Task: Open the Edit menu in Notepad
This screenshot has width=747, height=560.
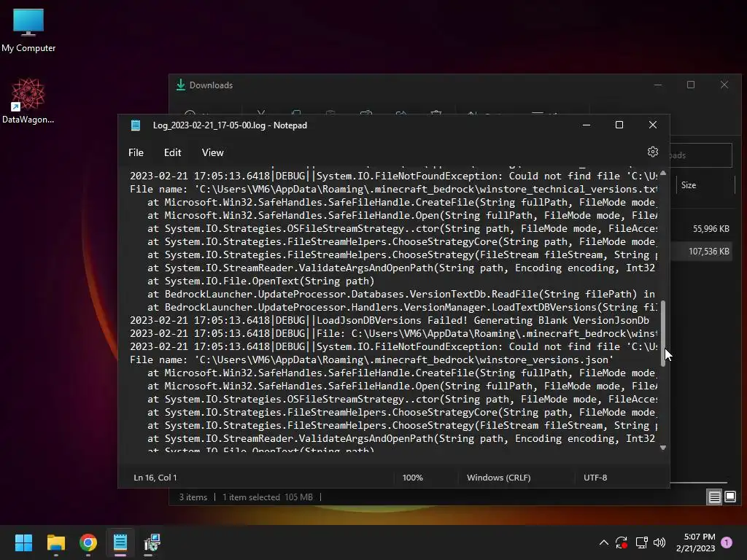Action: point(172,152)
